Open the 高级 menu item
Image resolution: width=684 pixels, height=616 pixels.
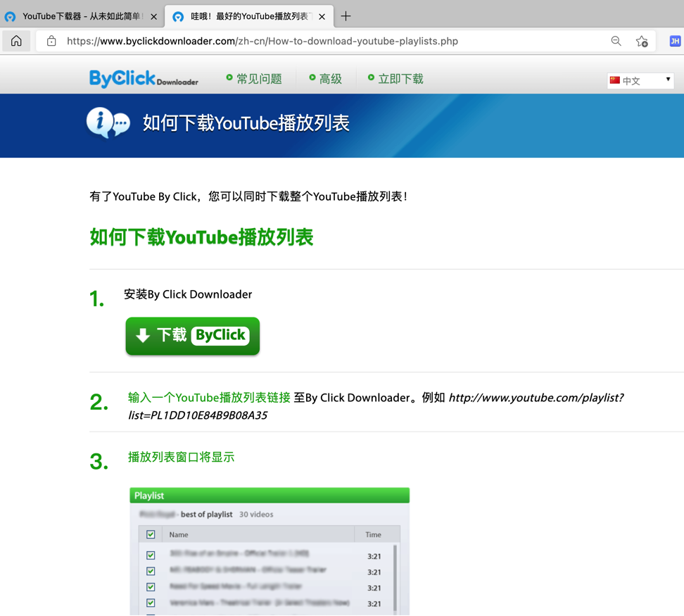(x=325, y=79)
